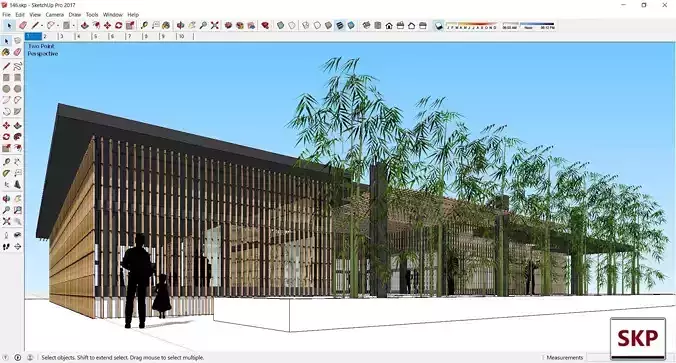The height and width of the screenshot is (363, 676).
Task: Enable Shaded With Textures style
Action: pyautogui.click(x=340, y=25)
